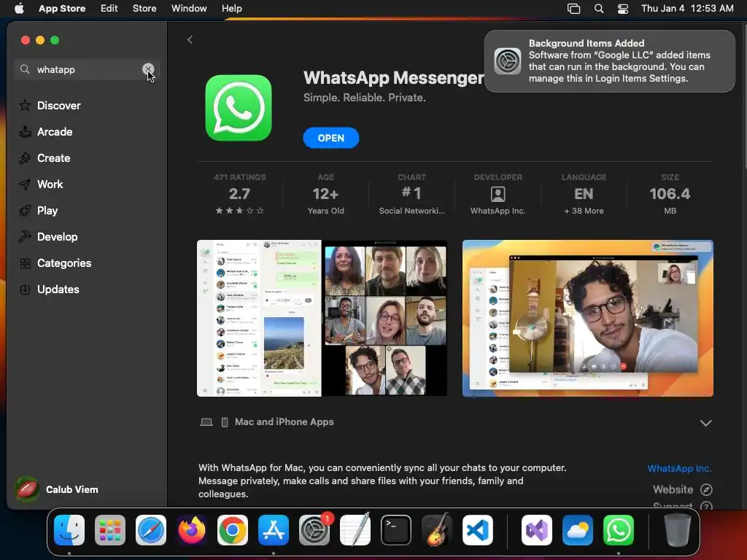Click the Categories grid icon
747x560 pixels.
pos(25,262)
